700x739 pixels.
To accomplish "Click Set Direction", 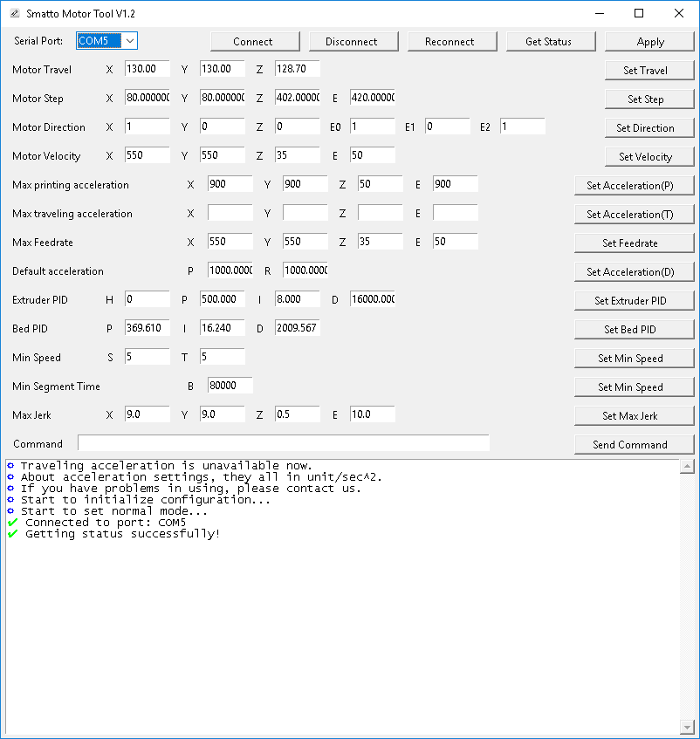I will point(649,127).
